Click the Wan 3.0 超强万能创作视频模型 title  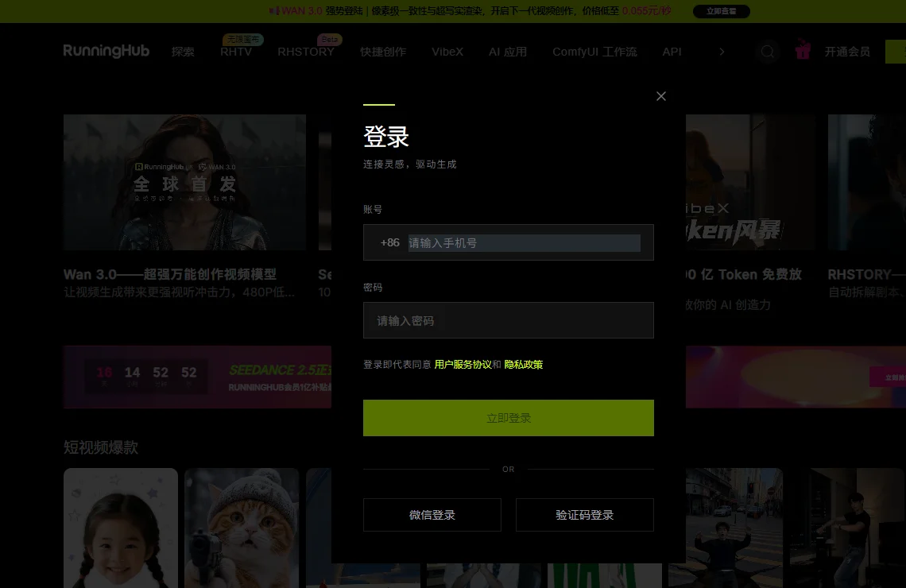[170, 274]
